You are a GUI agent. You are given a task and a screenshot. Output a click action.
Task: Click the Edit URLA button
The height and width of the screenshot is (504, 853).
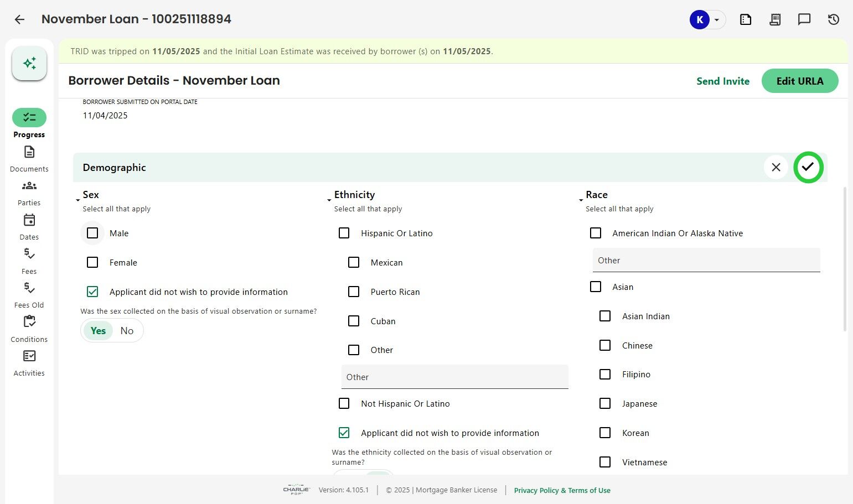[x=799, y=81]
